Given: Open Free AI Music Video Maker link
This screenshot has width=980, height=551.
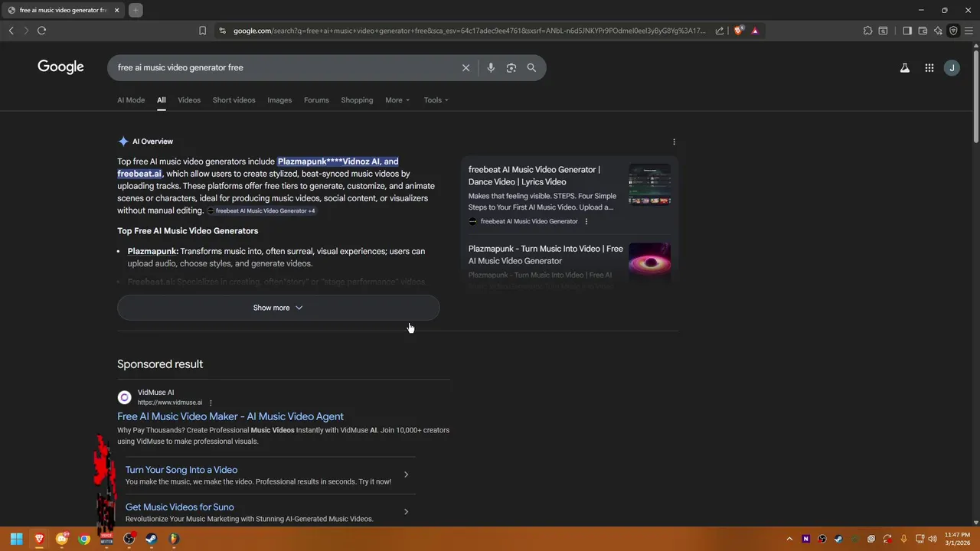Looking at the screenshot, I should 230,416.
